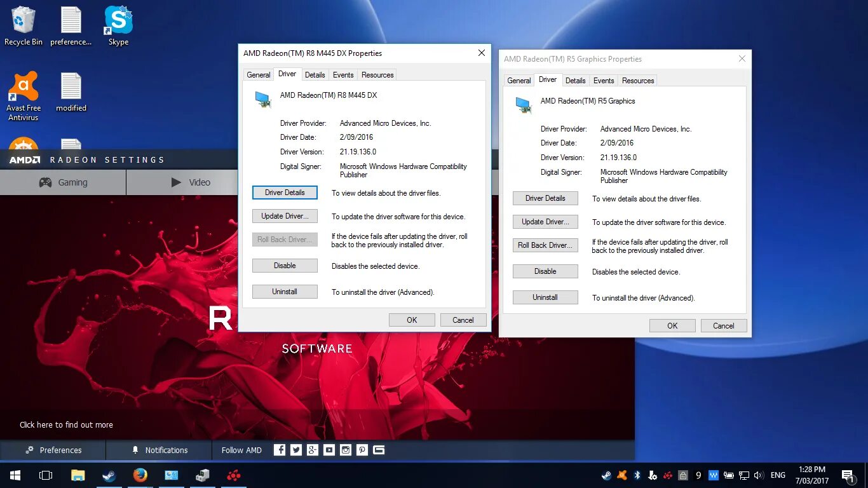Open Resources tab in R8 M445 DX Properties
This screenshot has width=868, height=488.
[x=377, y=75]
